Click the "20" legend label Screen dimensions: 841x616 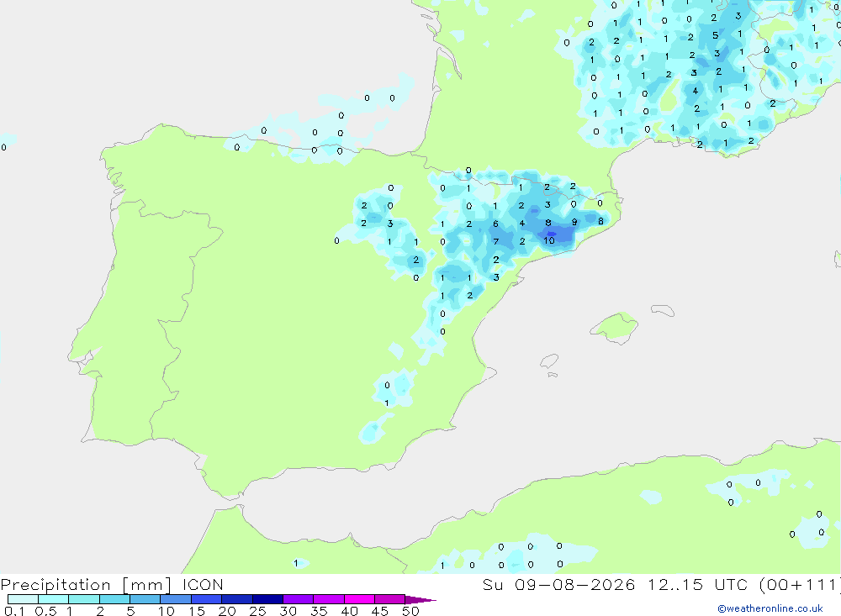click(x=227, y=611)
